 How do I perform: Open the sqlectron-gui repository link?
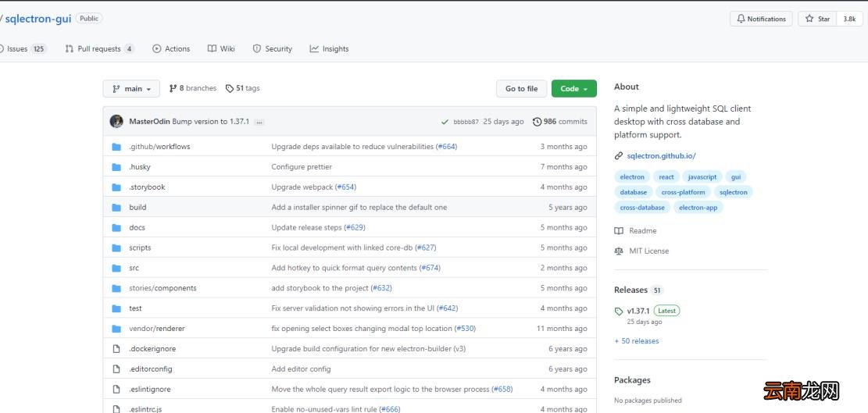point(38,19)
